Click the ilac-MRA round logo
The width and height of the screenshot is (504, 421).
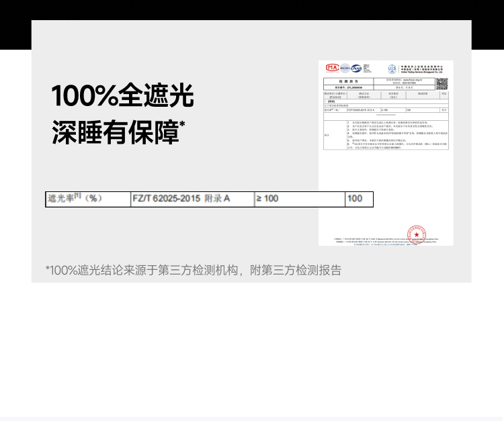(x=345, y=68)
